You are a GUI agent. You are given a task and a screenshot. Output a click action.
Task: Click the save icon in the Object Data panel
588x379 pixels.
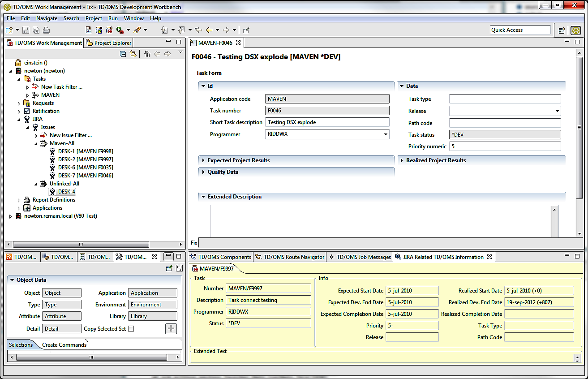click(178, 268)
